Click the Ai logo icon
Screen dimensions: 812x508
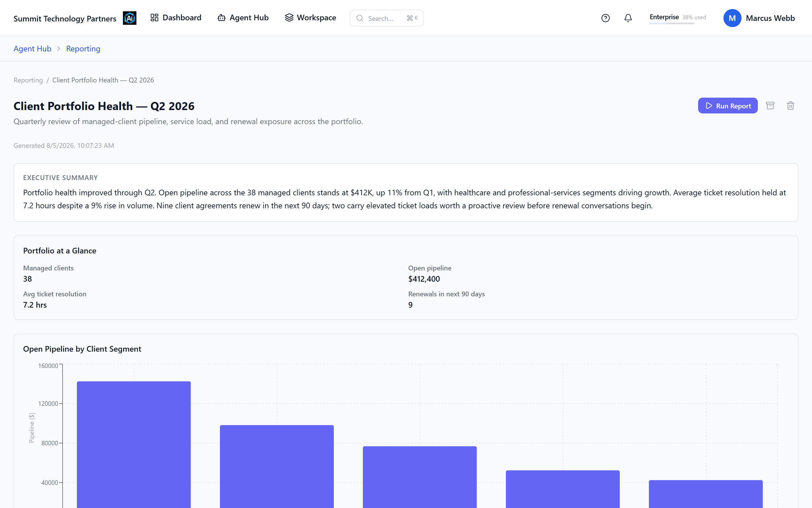click(x=129, y=18)
